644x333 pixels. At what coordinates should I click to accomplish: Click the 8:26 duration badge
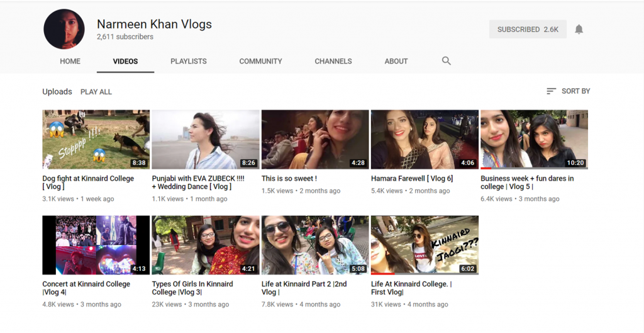point(248,163)
